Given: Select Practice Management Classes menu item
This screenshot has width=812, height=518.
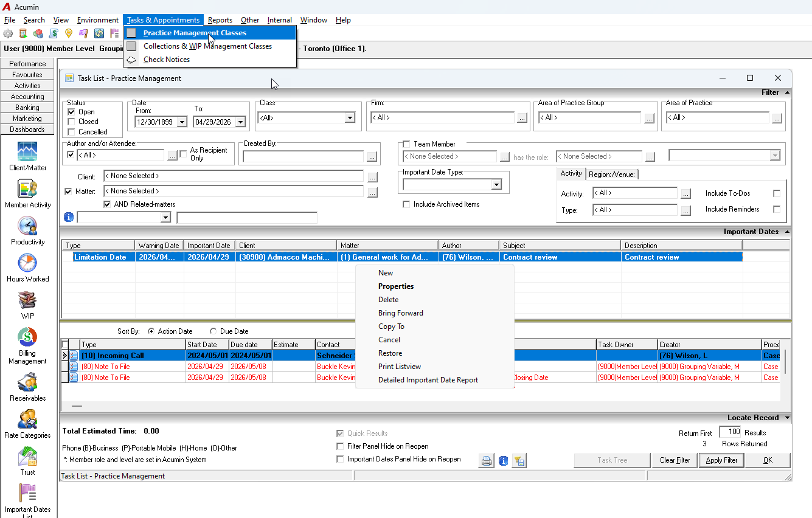Looking at the screenshot, I should point(210,33).
